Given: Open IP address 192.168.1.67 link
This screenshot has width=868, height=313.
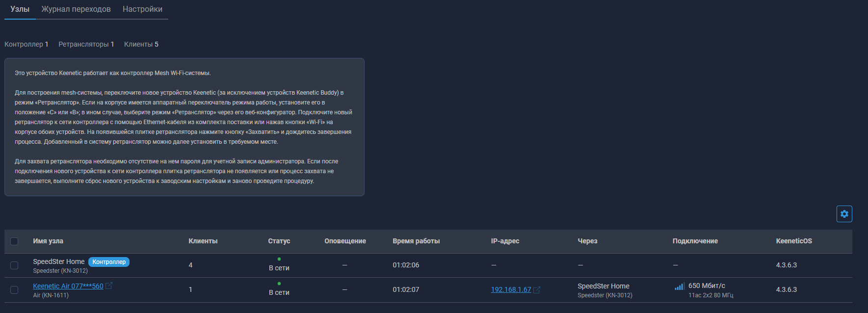Looking at the screenshot, I should [x=511, y=289].
